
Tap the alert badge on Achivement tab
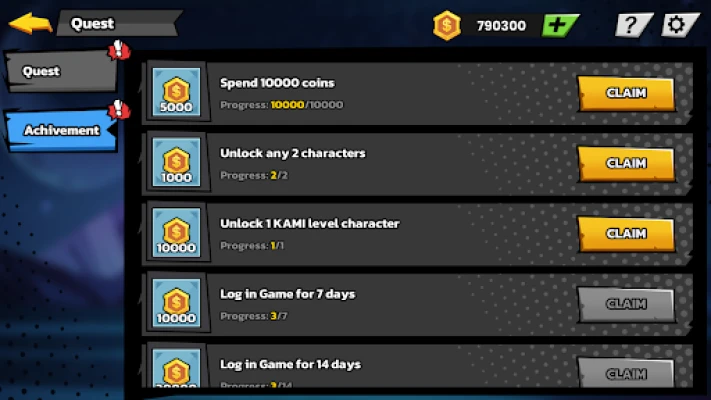[119, 109]
